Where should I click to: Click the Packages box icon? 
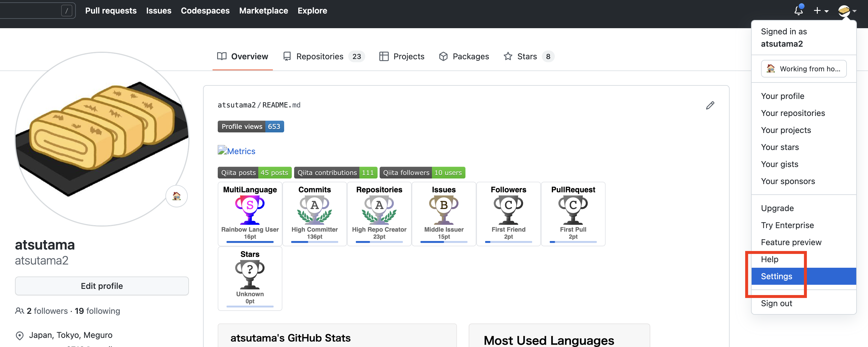tap(443, 56)
